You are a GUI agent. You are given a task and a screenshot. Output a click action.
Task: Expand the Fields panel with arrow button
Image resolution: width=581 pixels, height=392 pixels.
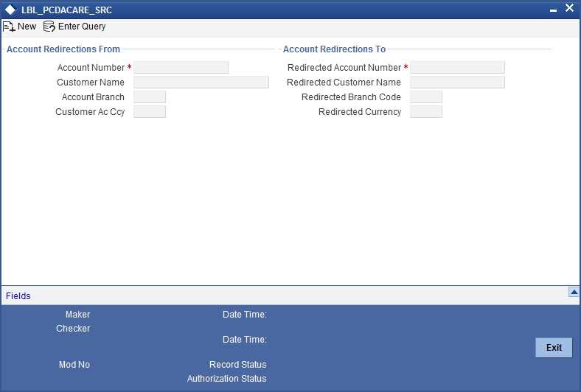coord(574,292)
